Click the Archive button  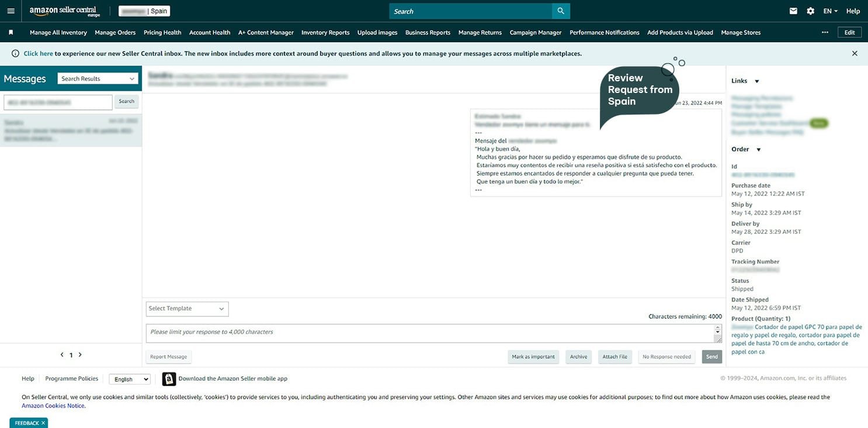coord(578,357)
